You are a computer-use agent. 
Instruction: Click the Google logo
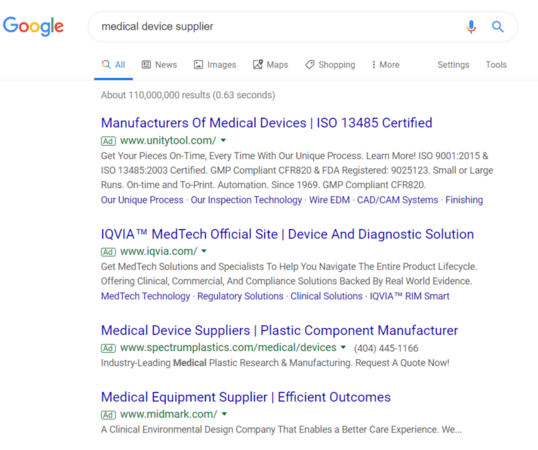pyautogui.click(x=33, y=26)
